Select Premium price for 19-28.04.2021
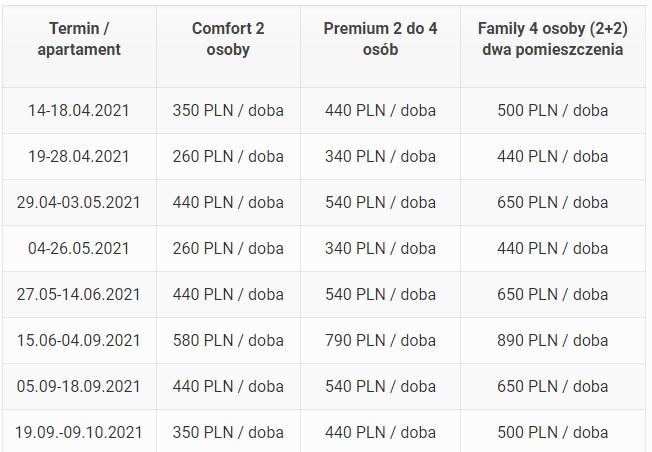The image size is (652, 452). (x=380, y=157)
